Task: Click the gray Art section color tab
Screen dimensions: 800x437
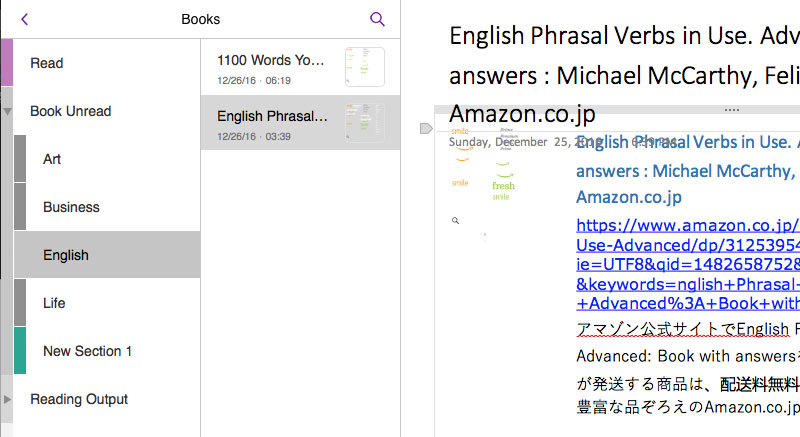Action: pos(20,159)
